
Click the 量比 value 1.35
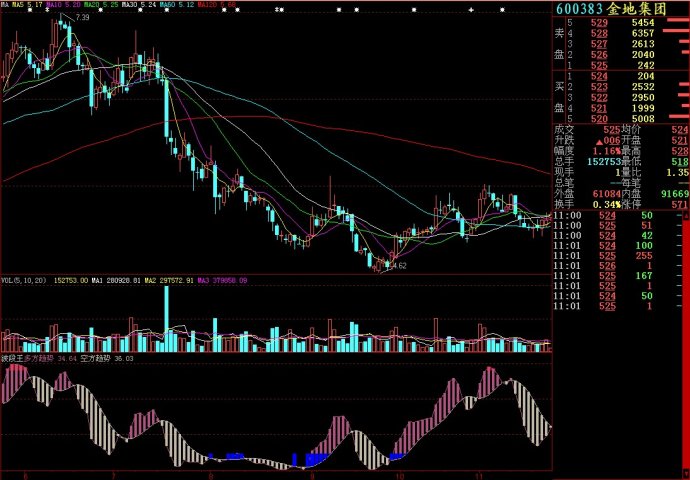pyautogui.click(x=677, y=172)
